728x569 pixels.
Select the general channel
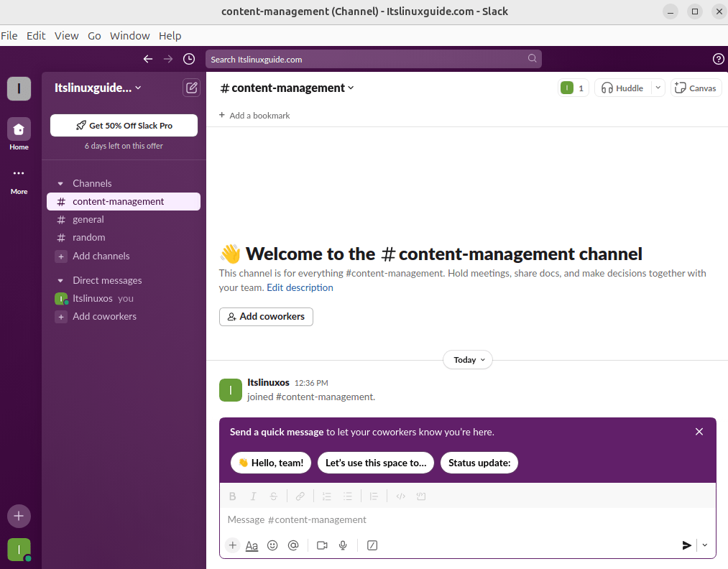click(88, 220)
